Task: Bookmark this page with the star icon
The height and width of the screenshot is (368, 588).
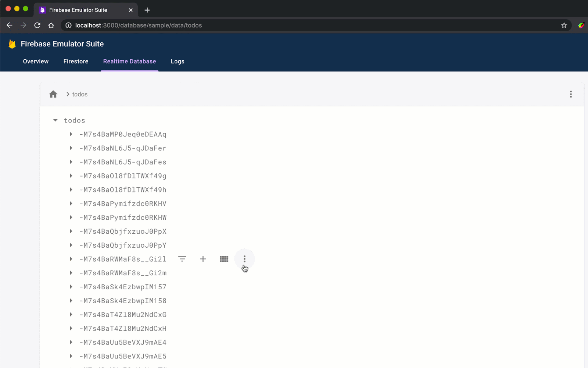Action: [564, 25]
